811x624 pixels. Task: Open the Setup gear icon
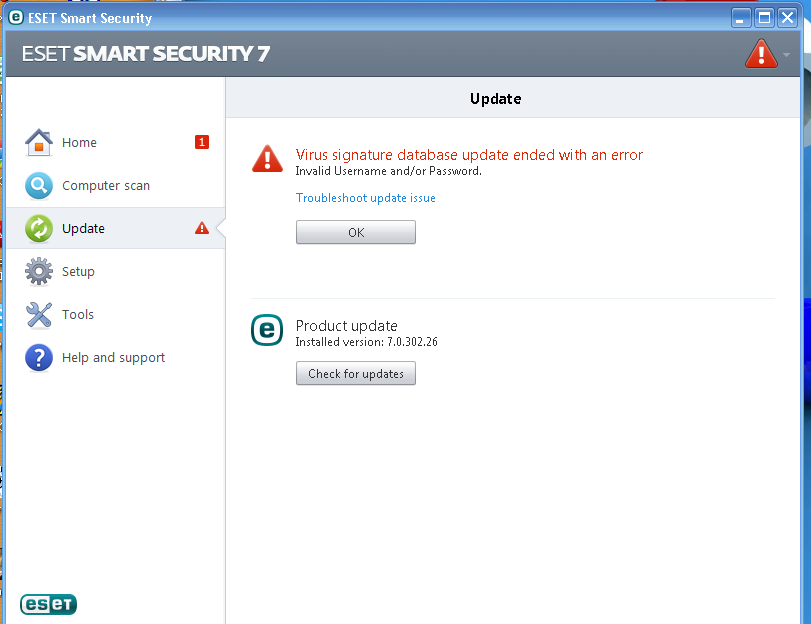(39, 271)
